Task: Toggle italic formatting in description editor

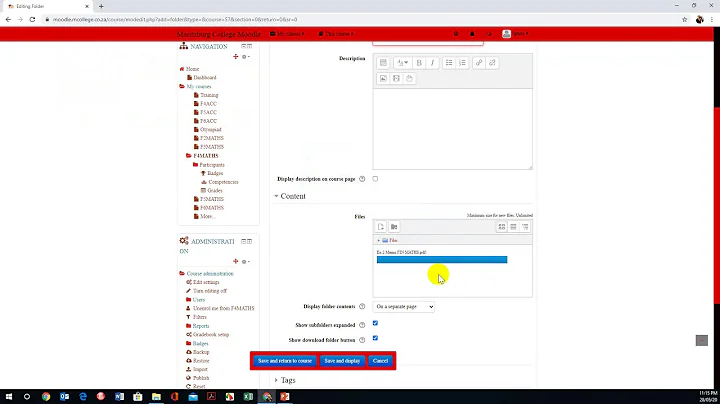Action: 432,63
